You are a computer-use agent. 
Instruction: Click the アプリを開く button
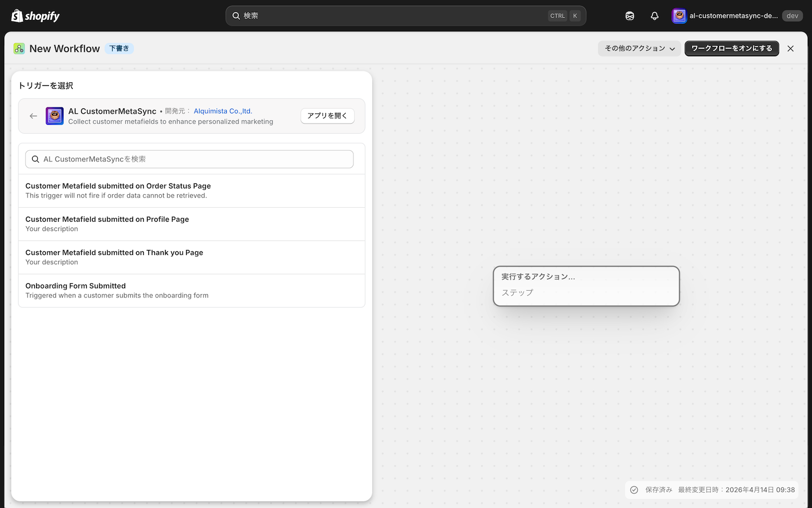click(x=328, y=116)
